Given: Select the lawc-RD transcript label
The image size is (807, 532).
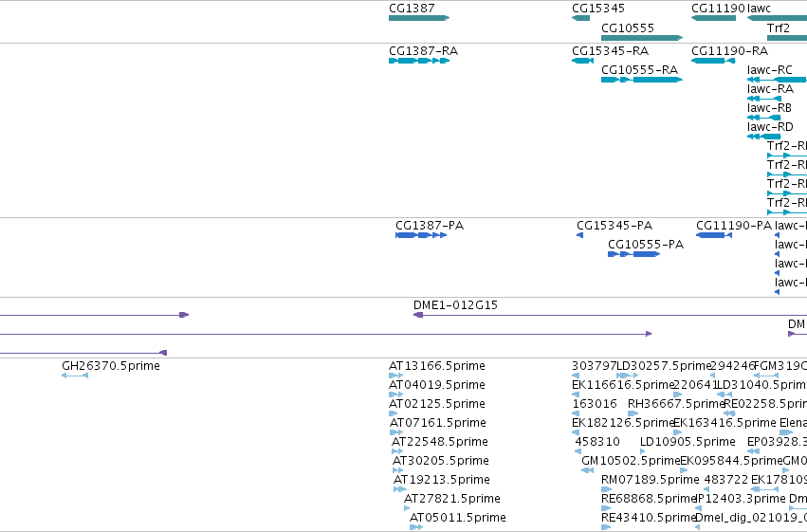Looking at the screenshot, I should pyautogui.click(x=770, y=127).
